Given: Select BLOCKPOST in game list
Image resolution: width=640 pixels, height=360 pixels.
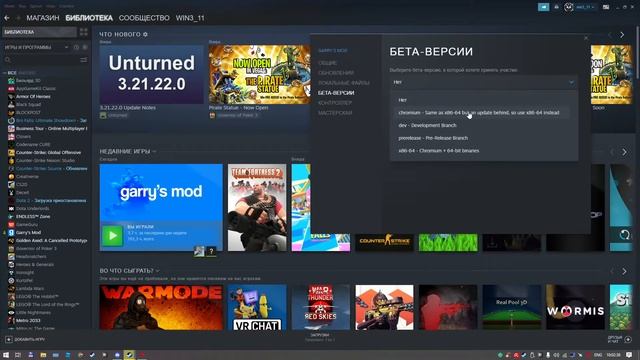Looking at the screenshot, I should pyautogui.click(x=28, y=112).
